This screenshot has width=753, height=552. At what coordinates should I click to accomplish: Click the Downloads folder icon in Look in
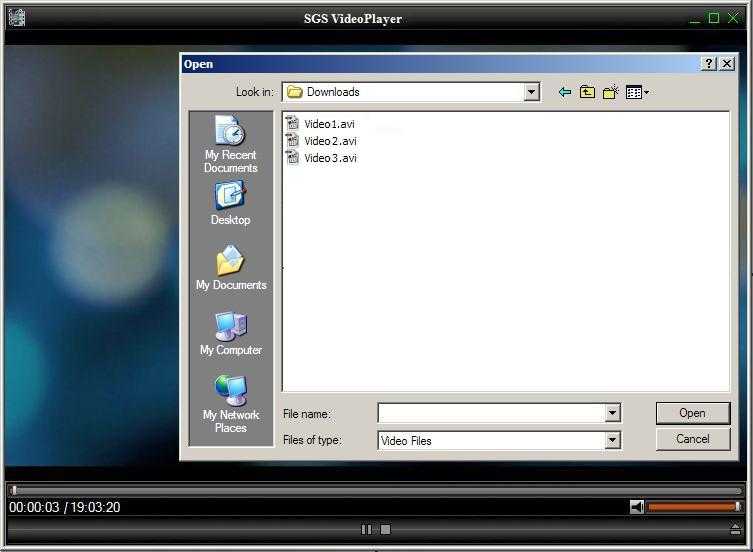(294, 92)
